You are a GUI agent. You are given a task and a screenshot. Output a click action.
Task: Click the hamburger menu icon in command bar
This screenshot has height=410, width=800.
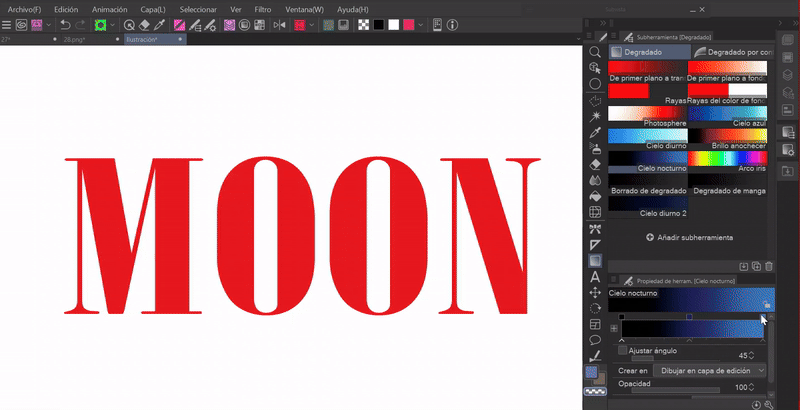7,24
